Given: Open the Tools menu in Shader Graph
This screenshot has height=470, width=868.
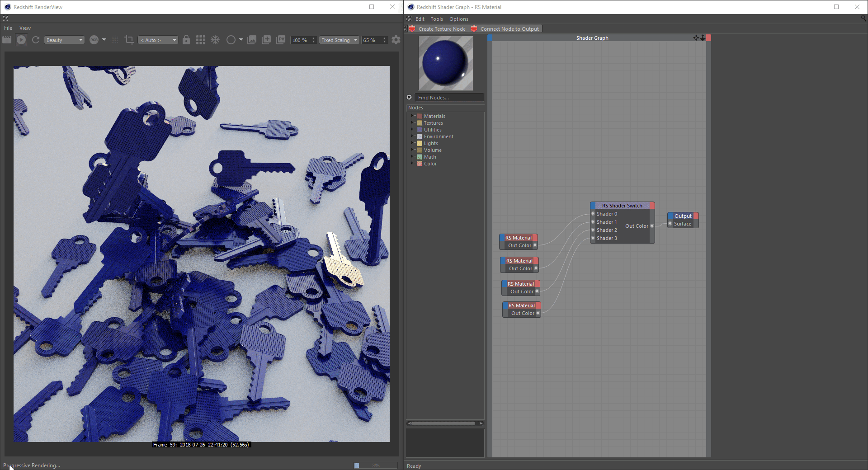Looking at the screenshot, I should [436, 19].
